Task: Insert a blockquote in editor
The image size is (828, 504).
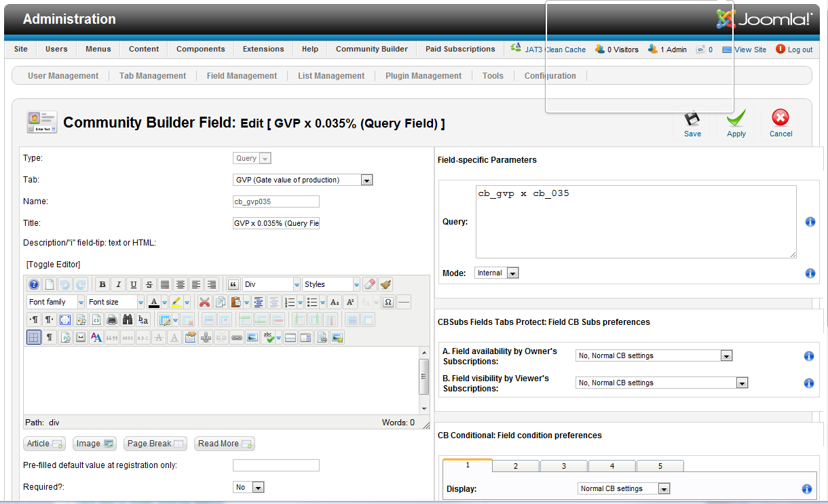Action: [x=233, y=284]
